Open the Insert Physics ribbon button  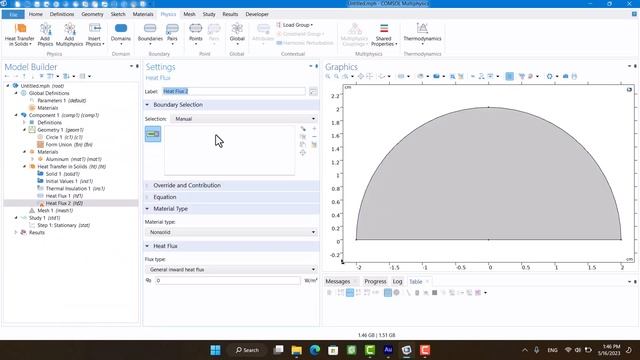95,34
